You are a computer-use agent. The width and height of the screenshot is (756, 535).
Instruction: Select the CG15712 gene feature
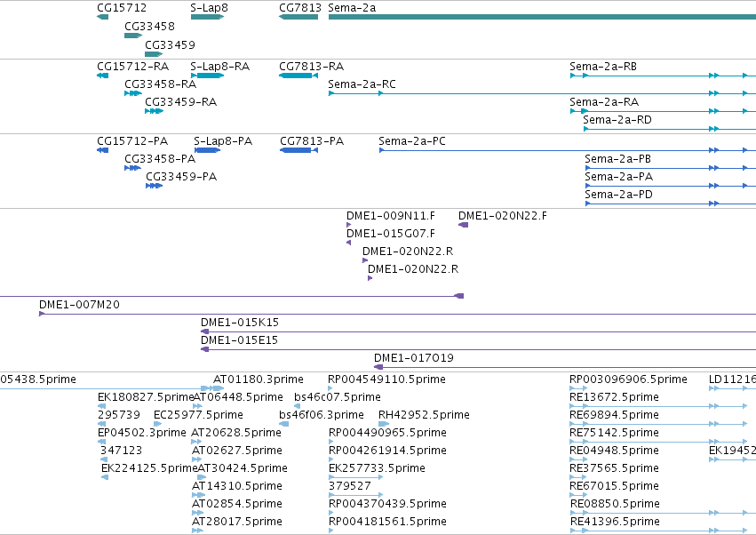(x=103, y=17)
